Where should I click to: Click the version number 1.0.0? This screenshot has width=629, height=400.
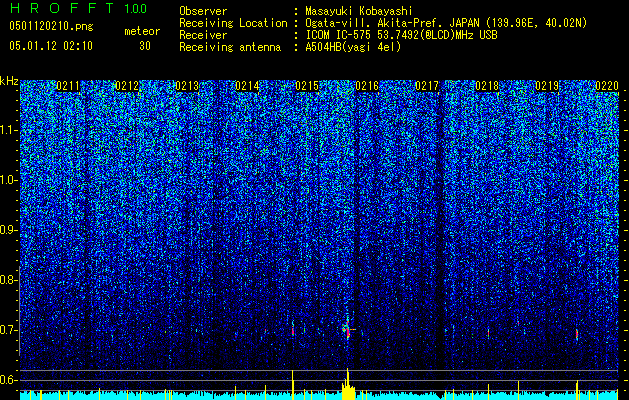135,9
